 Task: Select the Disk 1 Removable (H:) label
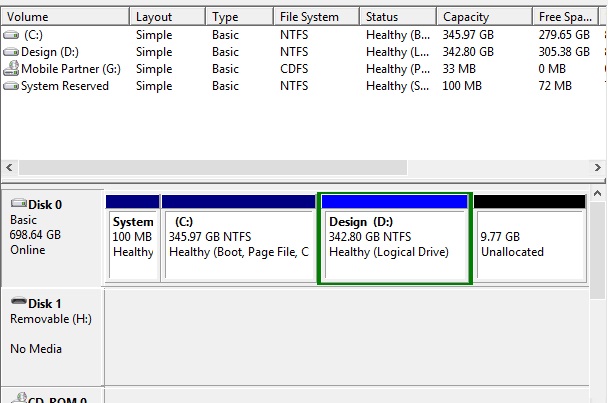pos(52,336)
